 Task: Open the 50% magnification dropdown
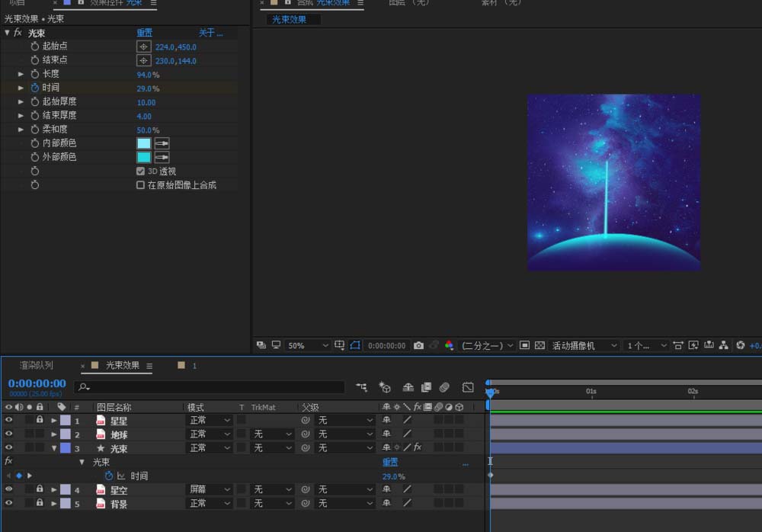point(308,345)
